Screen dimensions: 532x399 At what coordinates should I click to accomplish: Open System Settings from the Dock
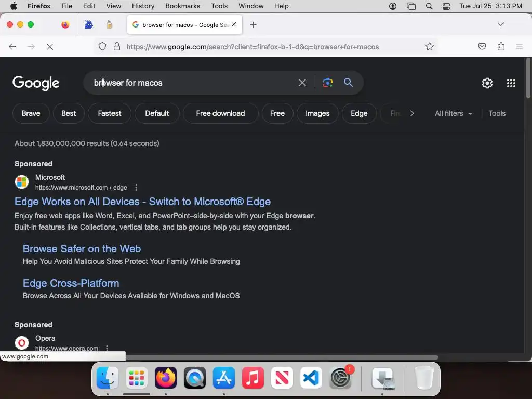pos(340,378)
